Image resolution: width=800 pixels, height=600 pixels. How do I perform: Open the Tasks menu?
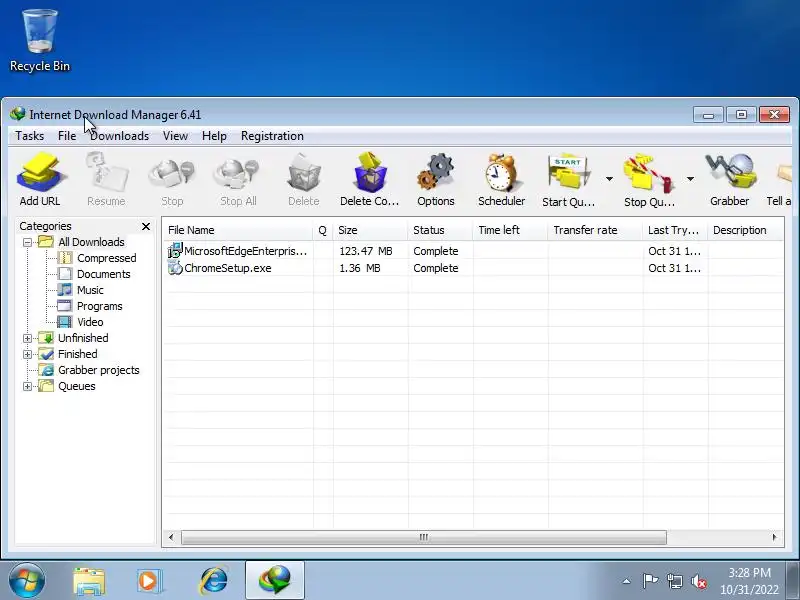pos(30,136)
